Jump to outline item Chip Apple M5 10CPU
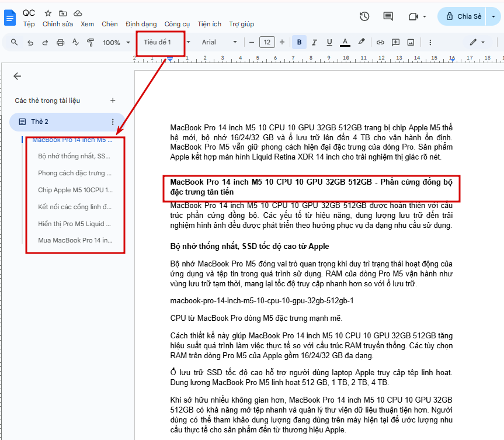The width and height of the screenshot is (504, 440). (x=75, y=190)
